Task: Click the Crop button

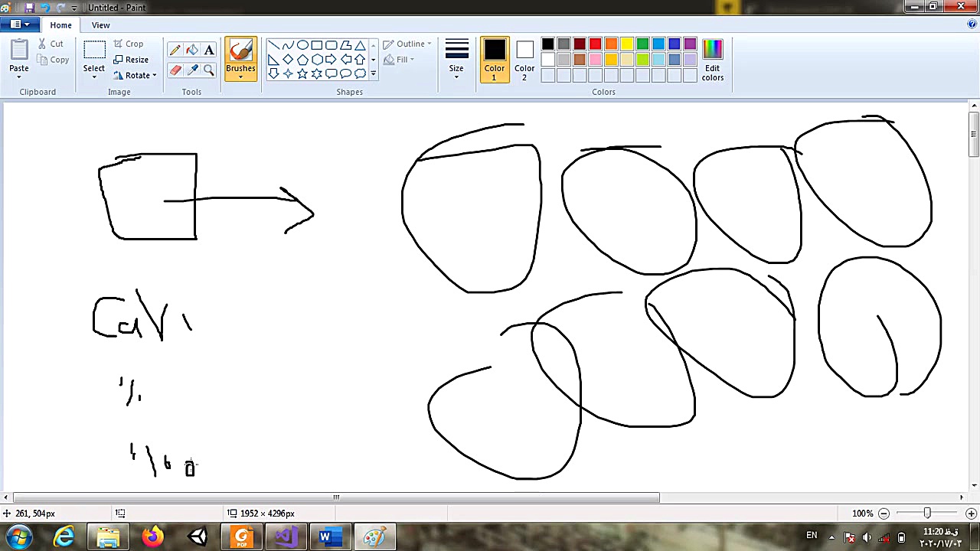Action: point(128,44)
